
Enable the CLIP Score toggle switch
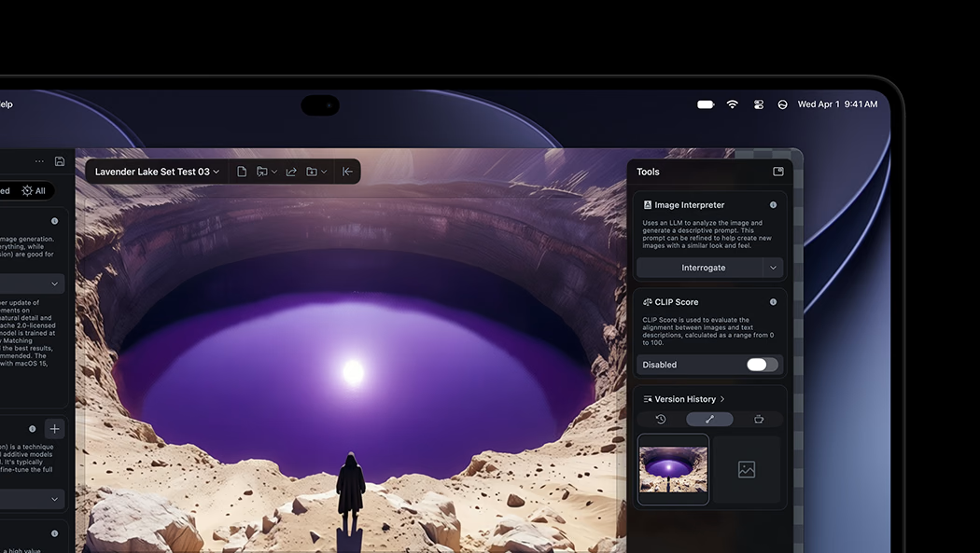[x=762, y=365]
